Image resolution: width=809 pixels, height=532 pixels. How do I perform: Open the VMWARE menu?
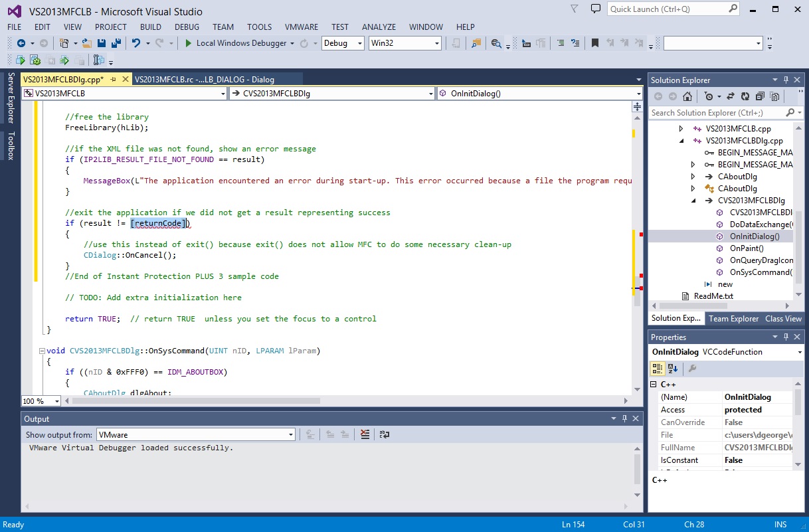[x=303, y=27]
